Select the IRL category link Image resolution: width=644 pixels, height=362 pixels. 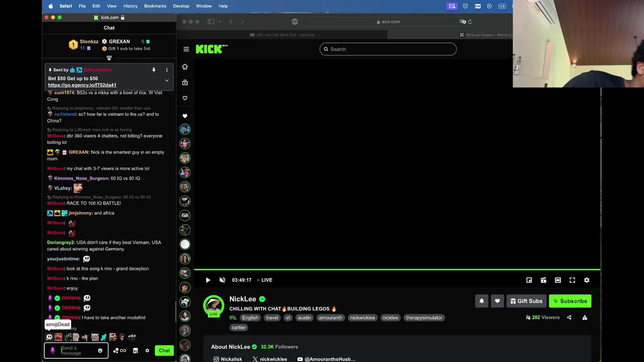[x=233, y=318]
